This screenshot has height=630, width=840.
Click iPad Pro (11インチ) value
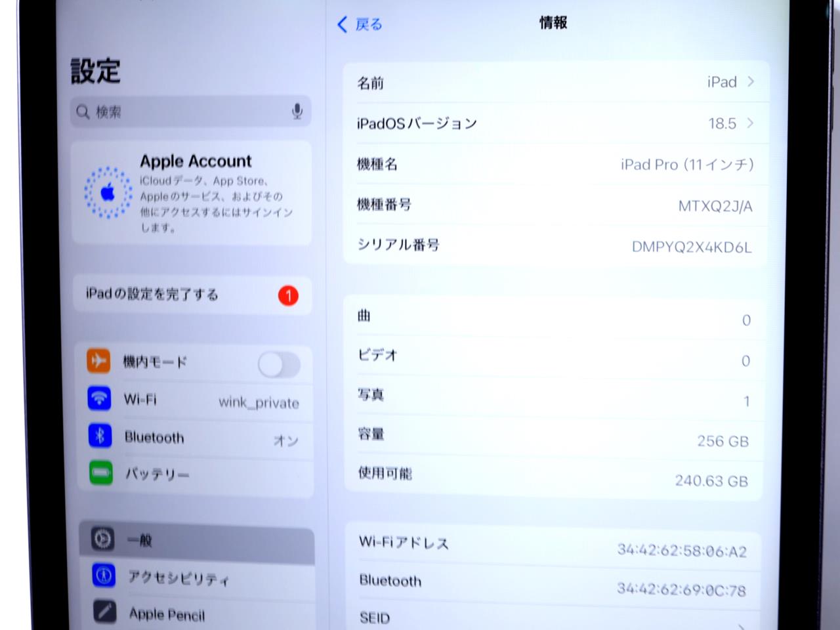click(x=687, y=165)
